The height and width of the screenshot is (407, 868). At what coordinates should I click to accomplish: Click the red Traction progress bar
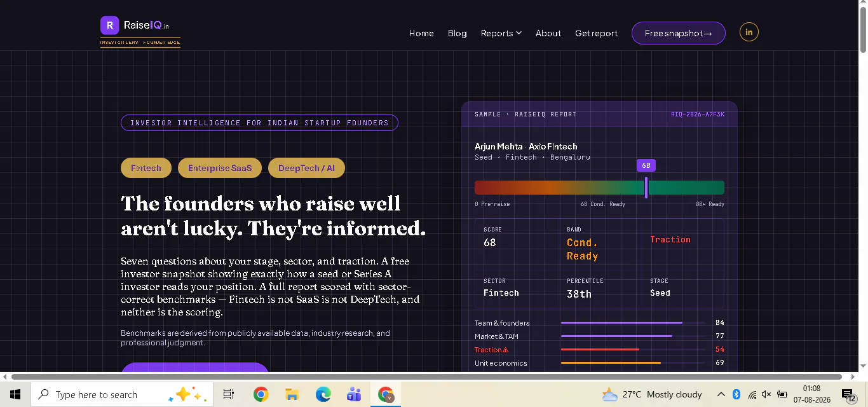(633, 350)
